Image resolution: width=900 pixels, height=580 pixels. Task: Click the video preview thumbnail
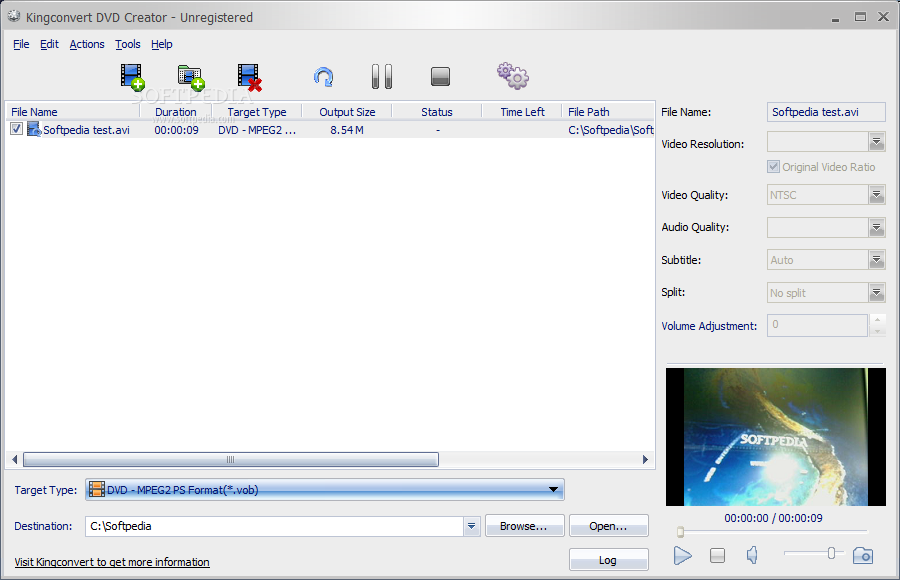tap(775, 437)
